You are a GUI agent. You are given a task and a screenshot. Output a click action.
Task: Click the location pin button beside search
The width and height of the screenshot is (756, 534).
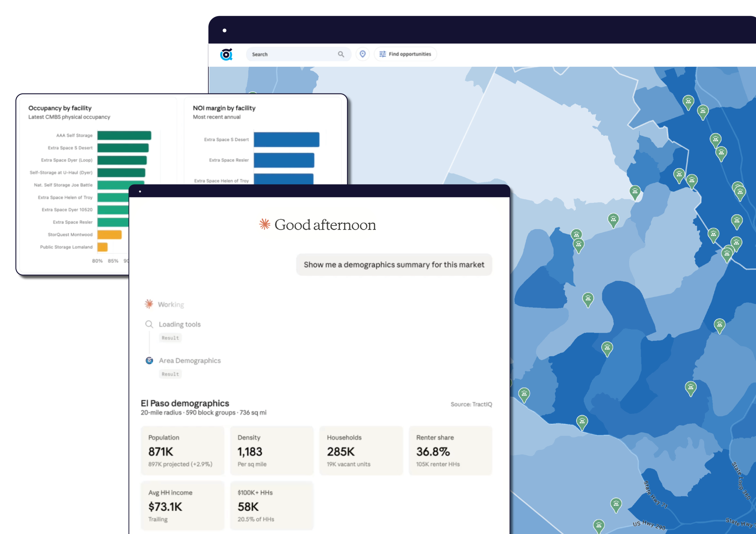363,54
